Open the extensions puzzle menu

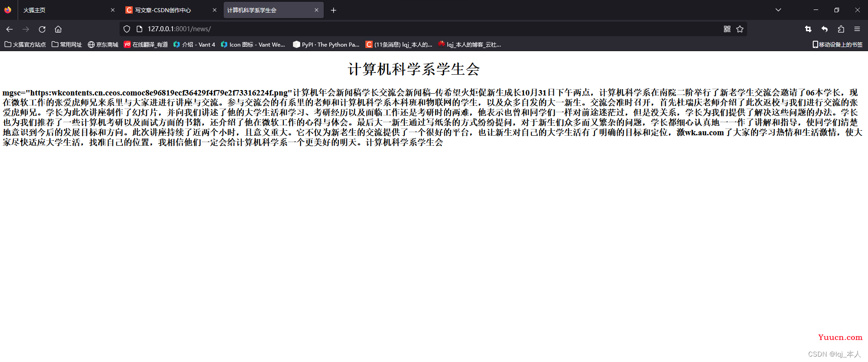(841, 29)
